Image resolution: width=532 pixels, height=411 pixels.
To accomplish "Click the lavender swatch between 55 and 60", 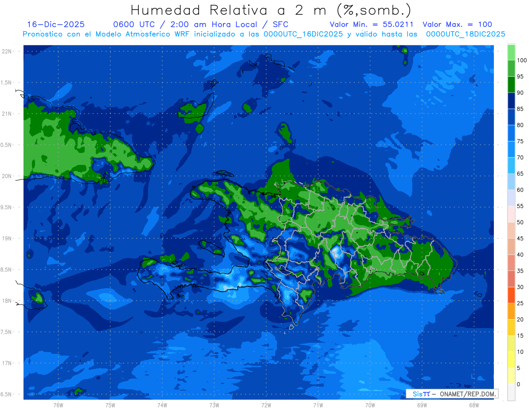I will pos(511,198).
